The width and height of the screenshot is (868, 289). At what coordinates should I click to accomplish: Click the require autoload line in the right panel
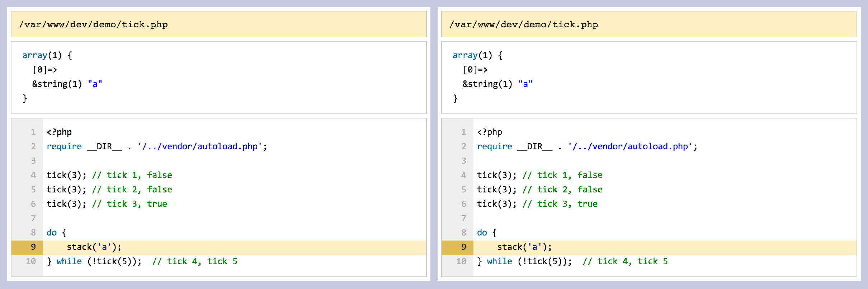tap(587, 146)
